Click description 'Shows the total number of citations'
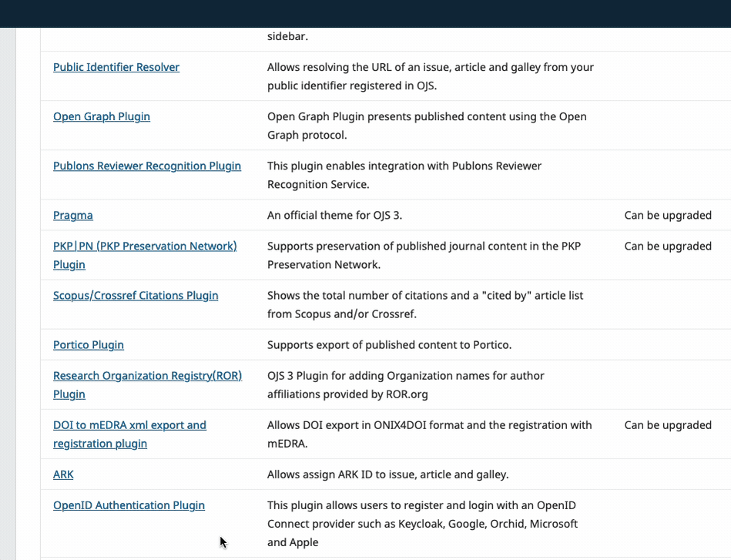This screenshot has height=560, width=731. click(425, 305)
